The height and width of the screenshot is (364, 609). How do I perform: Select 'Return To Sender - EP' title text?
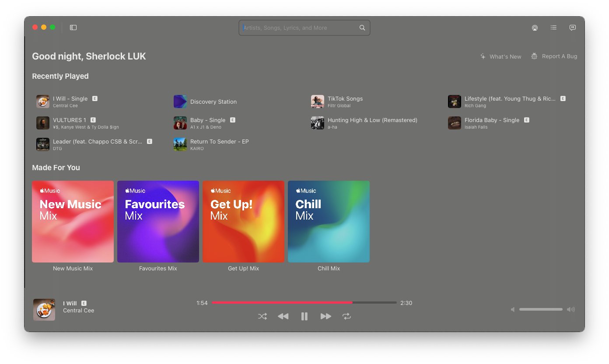coord(220,141)
